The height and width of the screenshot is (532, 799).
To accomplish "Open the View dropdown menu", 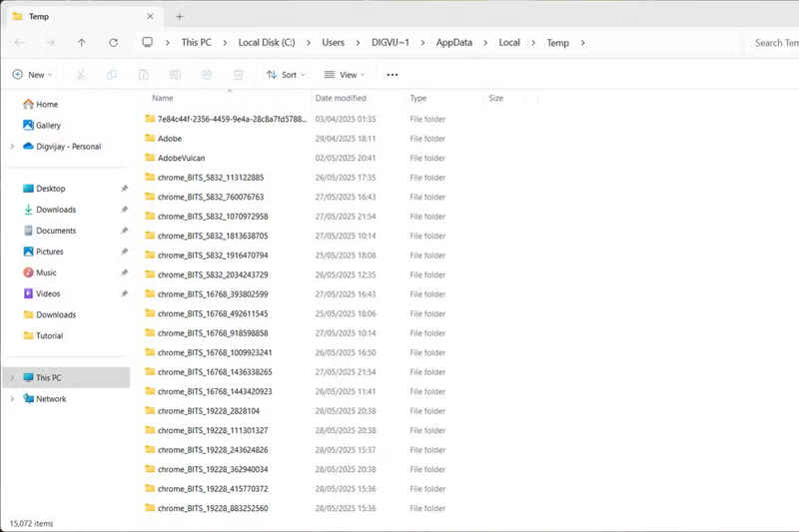I will pos(345,75).
